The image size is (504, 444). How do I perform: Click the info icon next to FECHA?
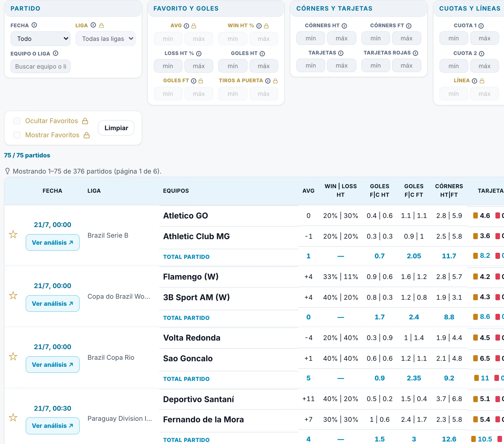pos(34,25)
